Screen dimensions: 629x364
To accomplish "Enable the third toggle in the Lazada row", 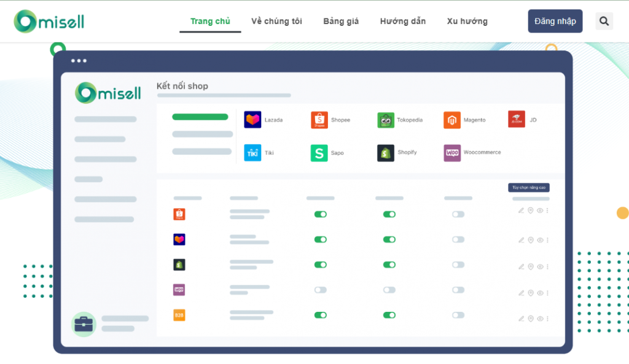I will pos(458,239).
